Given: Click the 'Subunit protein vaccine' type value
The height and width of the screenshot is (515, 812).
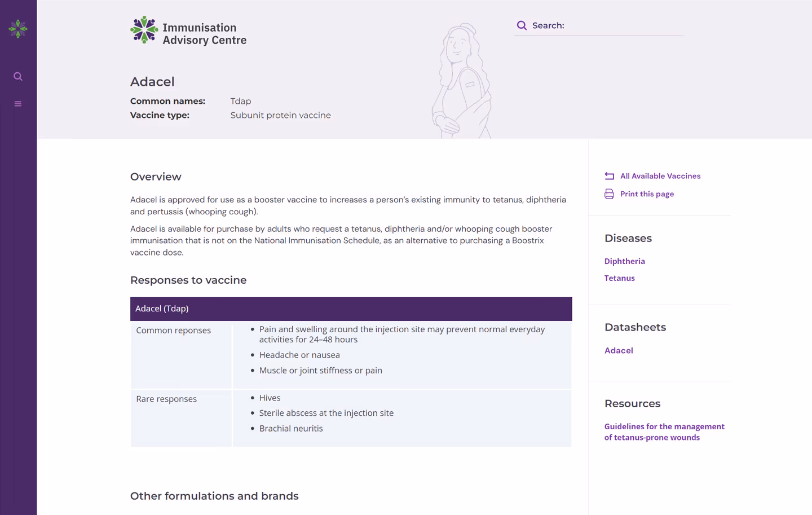Looking at the screenshot, I should pyautogui.click(x=280, y=115).
